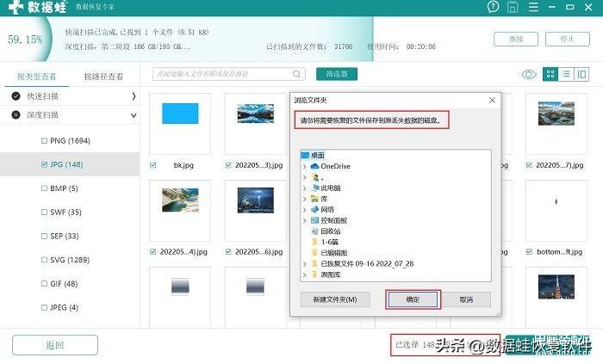This screenshot has width=603, height=364.
Task: Check the GIF (48) checkbox
Action: tap(44, 283)
